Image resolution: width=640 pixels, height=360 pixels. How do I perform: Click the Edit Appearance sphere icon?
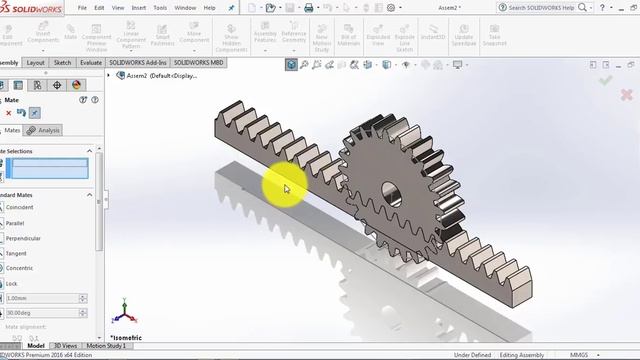coord(425,64)
